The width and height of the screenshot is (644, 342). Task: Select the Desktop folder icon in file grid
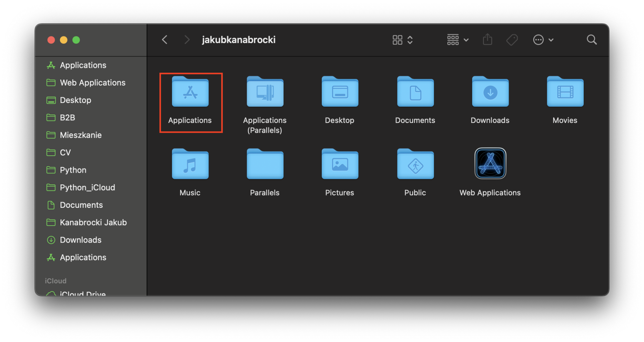pyautogui.click(x=340, y=92)
